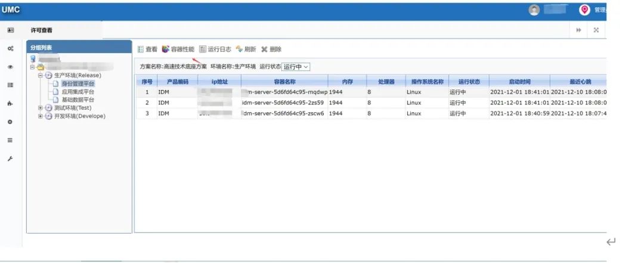Screen dimensions: 644x263
Task: Click the double-arrow forward icon
Action: (578, 30)
